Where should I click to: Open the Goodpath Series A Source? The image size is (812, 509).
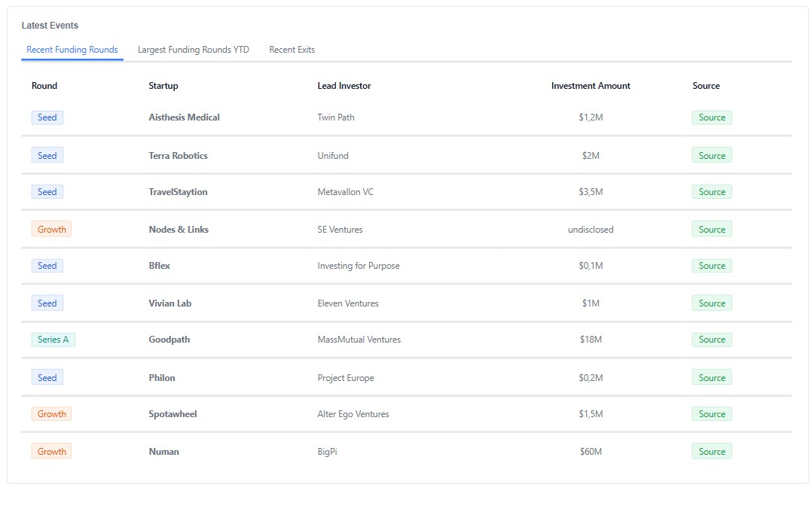coord(712,340)
